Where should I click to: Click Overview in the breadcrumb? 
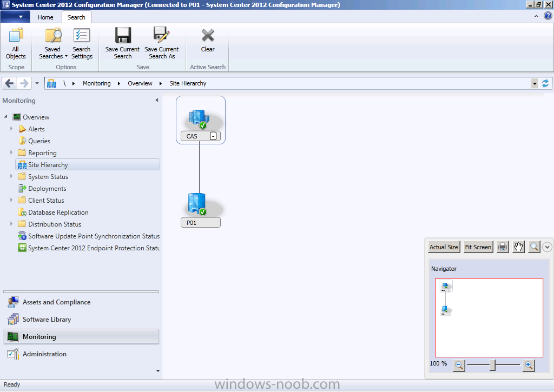coord(140,83)
